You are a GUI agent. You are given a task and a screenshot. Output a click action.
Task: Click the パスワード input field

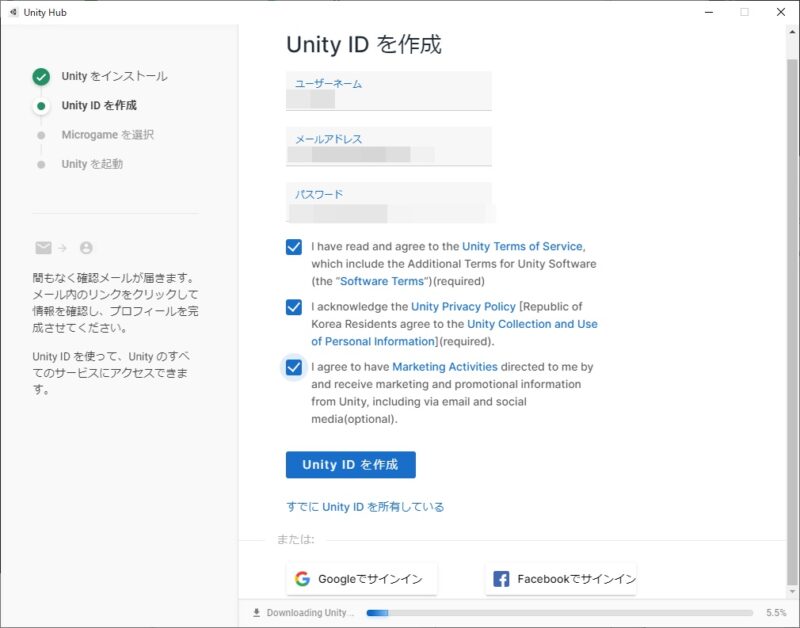click(389, 202)
